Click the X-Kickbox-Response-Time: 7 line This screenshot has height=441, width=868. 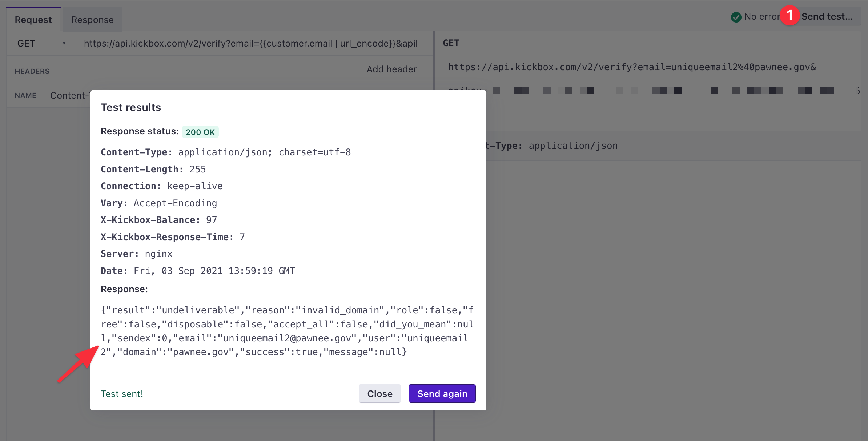pos(173,237)
